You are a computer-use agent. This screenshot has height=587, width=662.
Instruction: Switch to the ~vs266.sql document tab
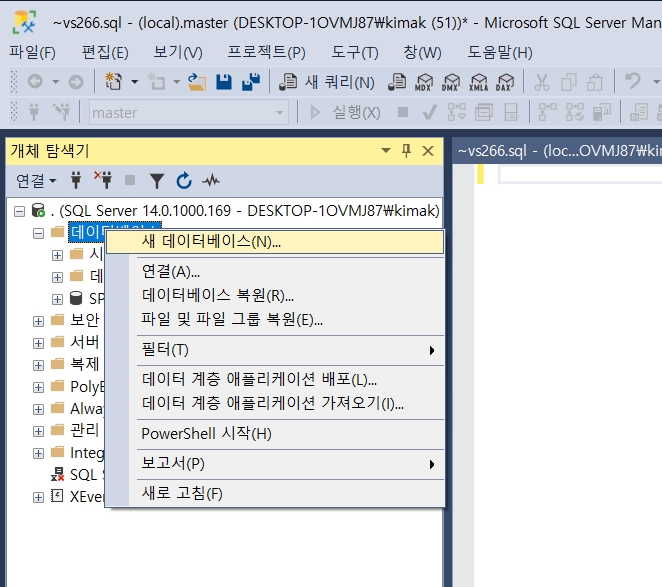558,151
